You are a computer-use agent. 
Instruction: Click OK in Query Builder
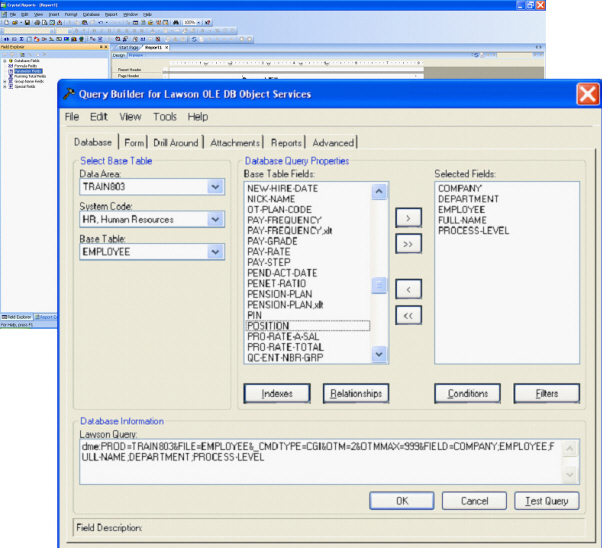(x=402, y=501)
